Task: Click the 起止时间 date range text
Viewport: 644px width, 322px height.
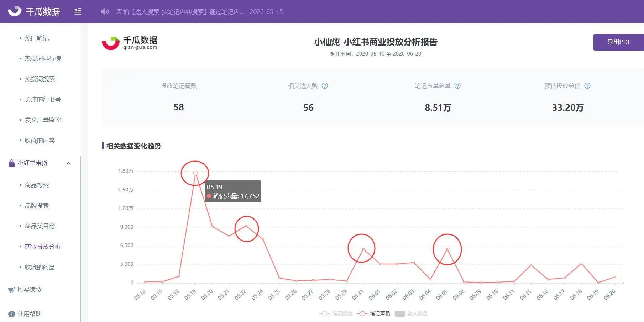Action: coord(376,54)
